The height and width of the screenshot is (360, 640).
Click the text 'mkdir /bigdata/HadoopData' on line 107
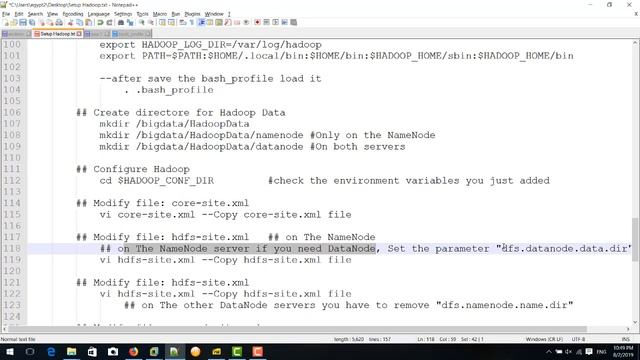[174, 124]
